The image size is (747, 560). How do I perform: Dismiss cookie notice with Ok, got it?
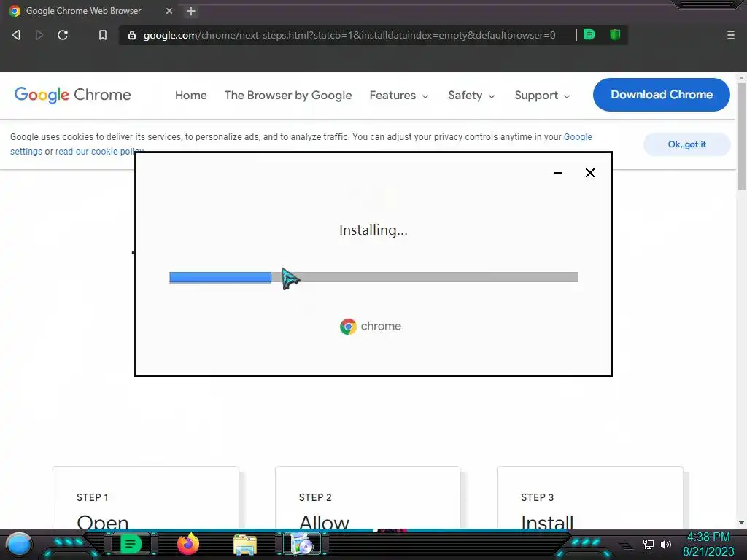point(686,144)
